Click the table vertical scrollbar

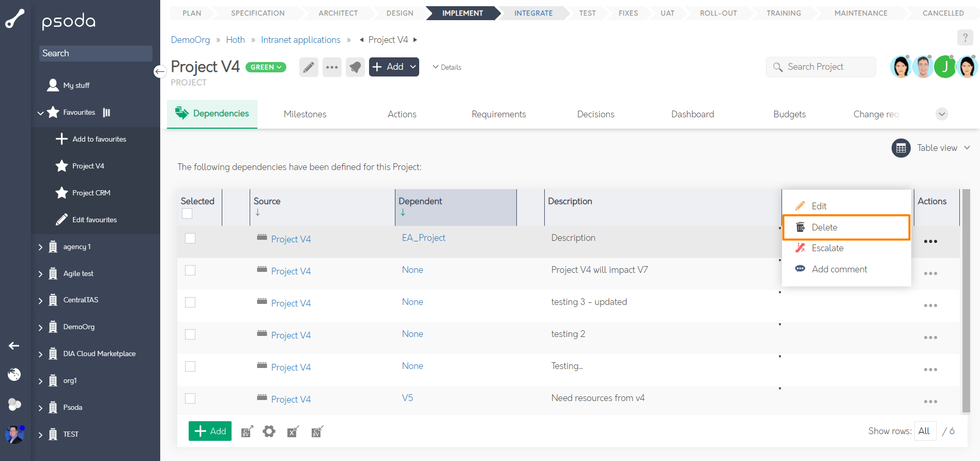pos(966,301)
